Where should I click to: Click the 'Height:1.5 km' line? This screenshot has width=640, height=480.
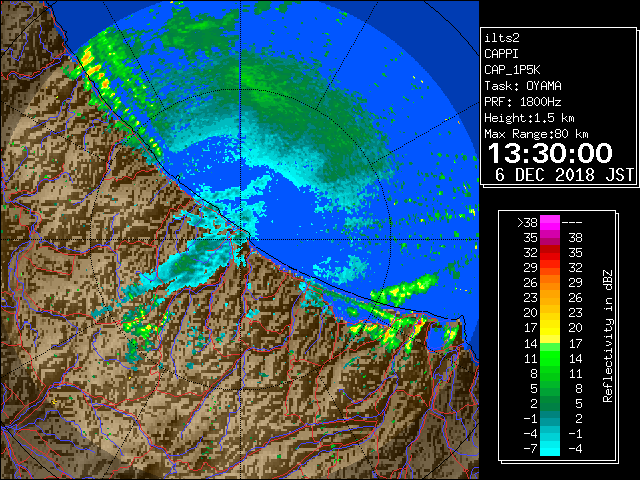coord(529,118)
